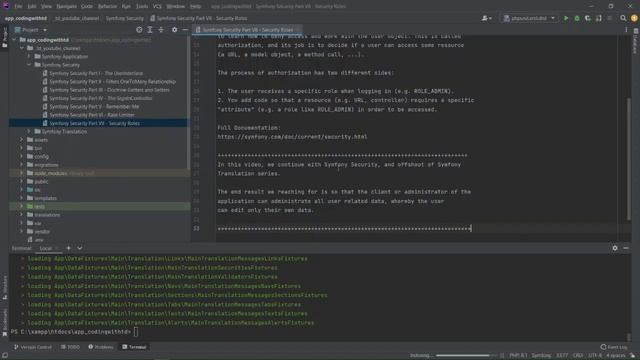Expand the Symfony Translation folder
This screenshot has width=640, height=360.
point(29,131)
